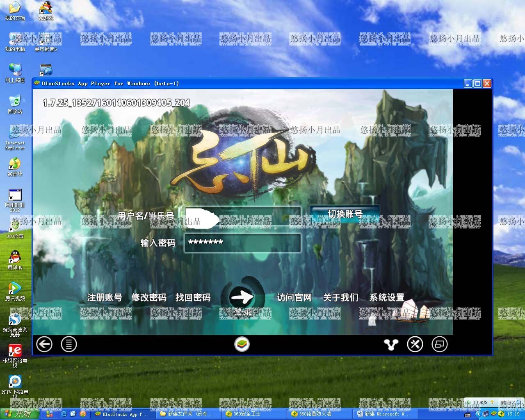The height and width of the screenshot is (420, 525).
Task: Select 我的文档 desktop icon
Action: [x=15, y=11]
